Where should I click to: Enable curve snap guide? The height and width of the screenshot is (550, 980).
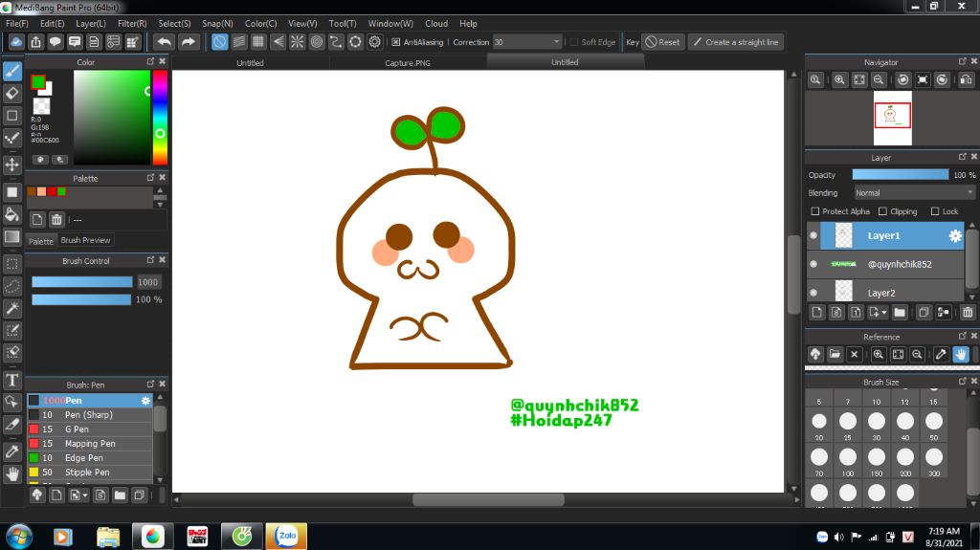tap(336, 42)
